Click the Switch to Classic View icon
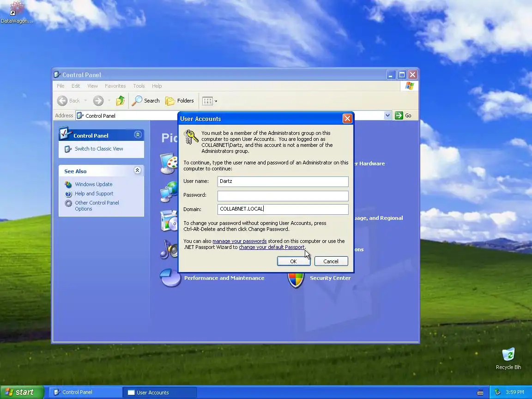Screen dimensions: 532x399 point(68,149)
